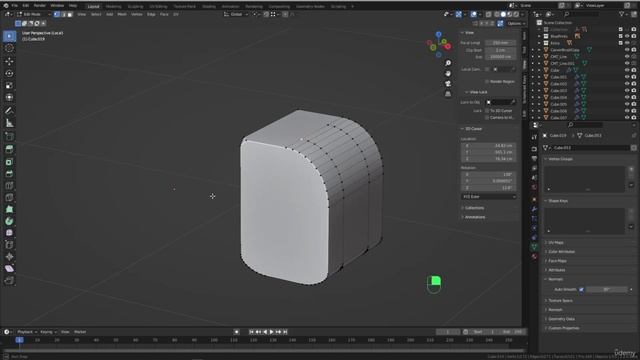Open the Options dropdown in viewport header
The image size is (640, 360).
tap(516, 24)
